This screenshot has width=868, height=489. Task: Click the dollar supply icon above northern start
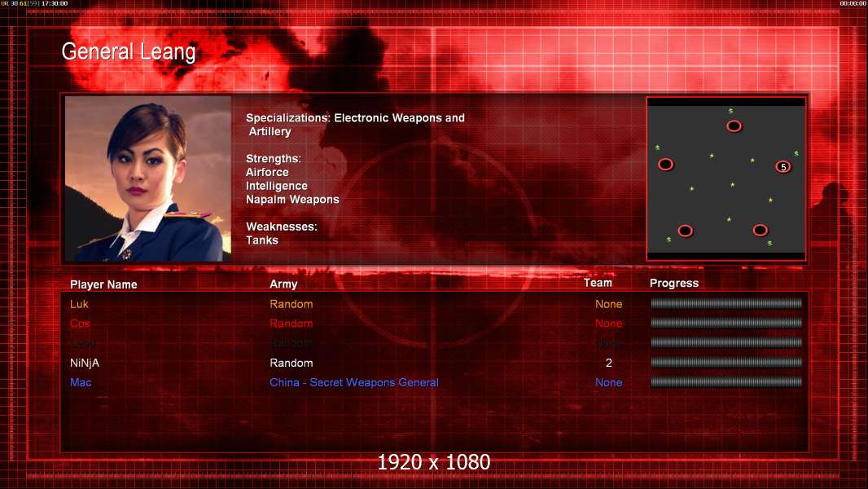[730, 112]
